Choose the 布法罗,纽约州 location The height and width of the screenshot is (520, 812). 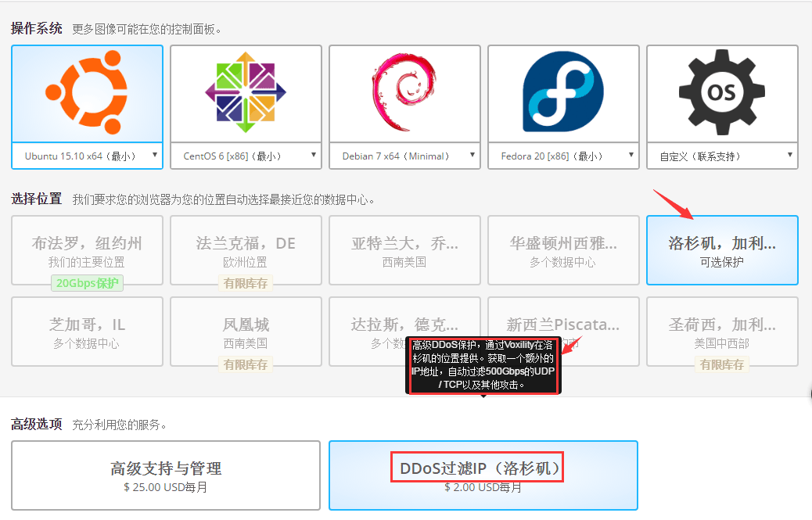pyautogui.click(x=87, y=250)
